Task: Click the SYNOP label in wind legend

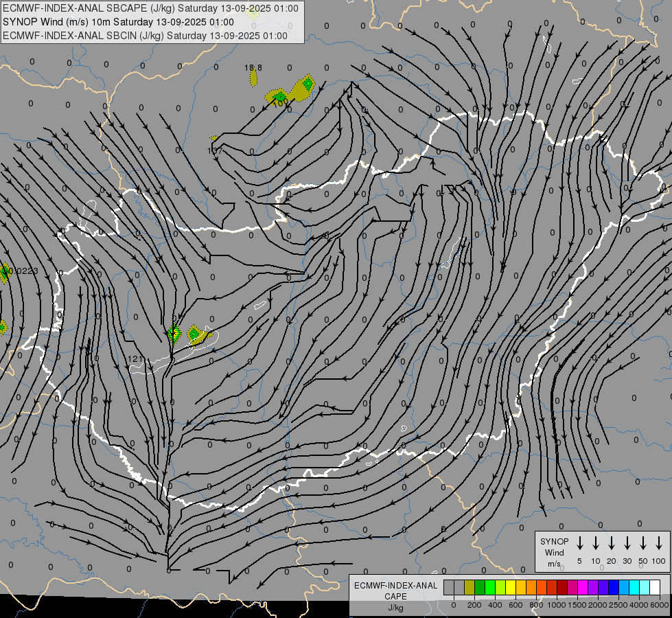Action: tap(554, 541)
